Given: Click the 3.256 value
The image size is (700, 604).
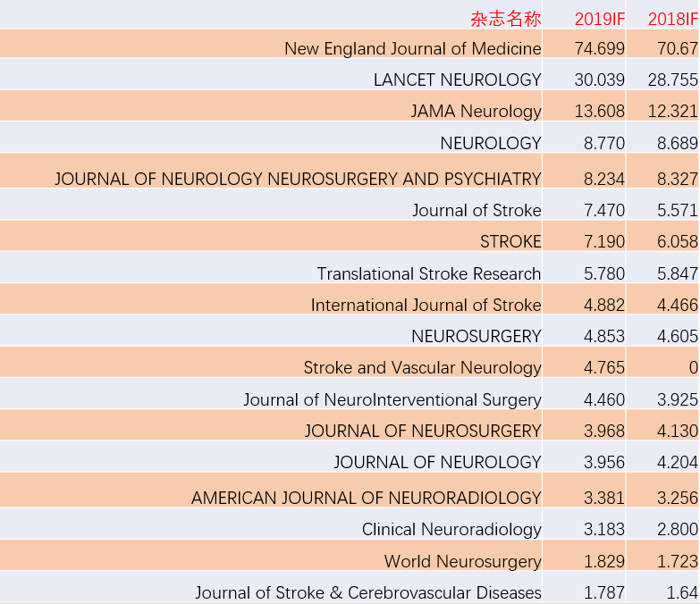Looking at the screenshot, I should [x=678, y=498].
